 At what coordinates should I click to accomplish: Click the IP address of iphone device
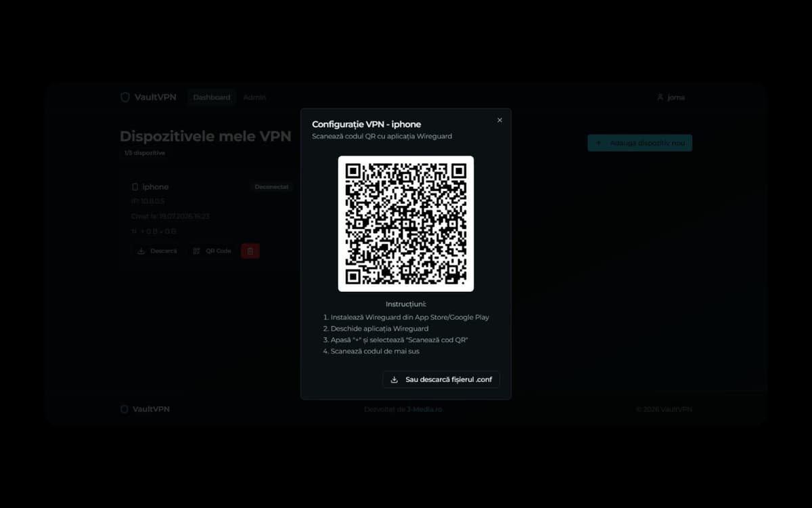[x=148, y=202]
